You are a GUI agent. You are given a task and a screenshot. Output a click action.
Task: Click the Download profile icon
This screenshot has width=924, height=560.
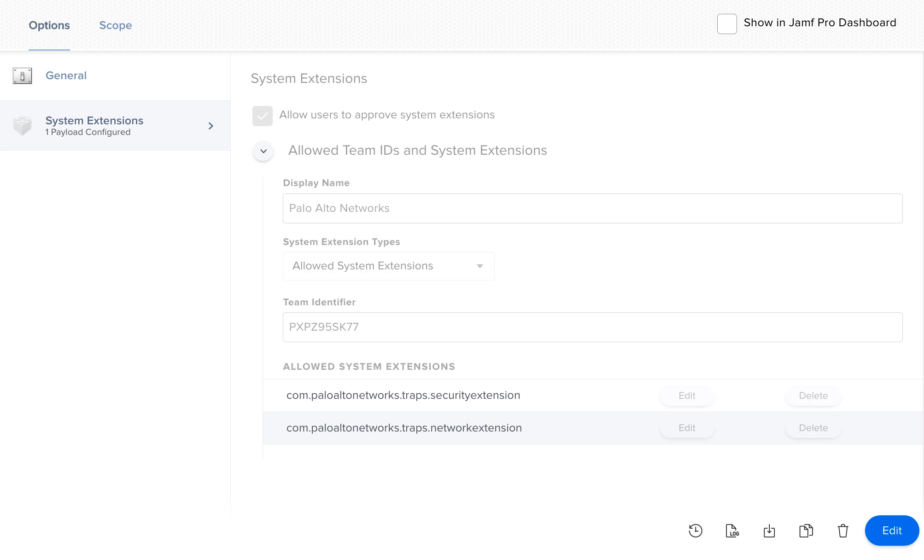click(769, 531)
